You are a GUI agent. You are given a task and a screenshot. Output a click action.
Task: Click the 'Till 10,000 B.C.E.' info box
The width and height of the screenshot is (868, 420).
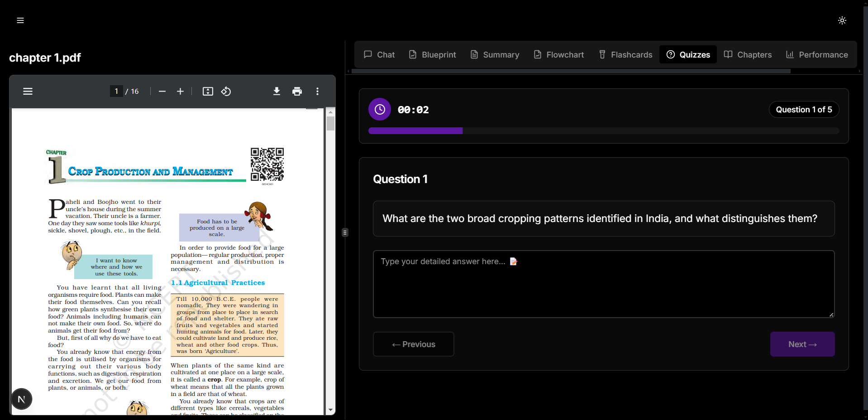pyautogui.click(x=227, y=325)
